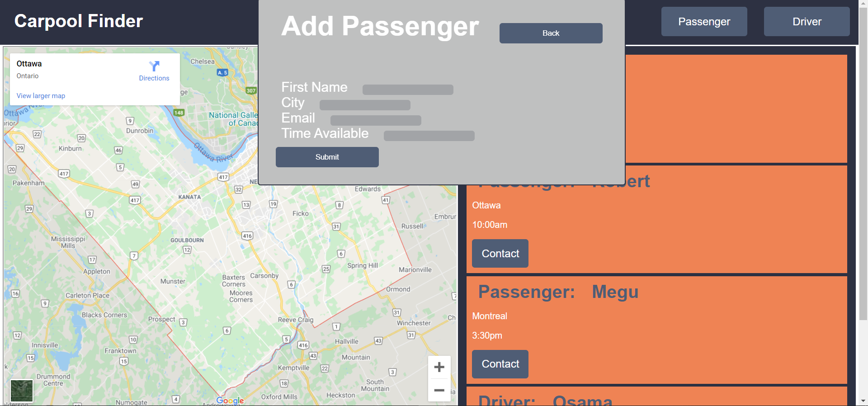Click the Munster label on the map

click(x=173, y=281)
